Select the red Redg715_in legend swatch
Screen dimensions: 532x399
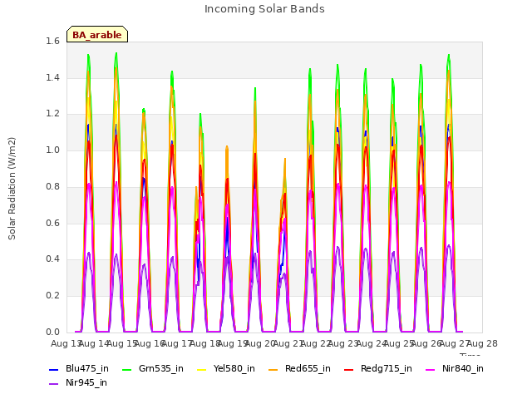click(x=349, y=370)
